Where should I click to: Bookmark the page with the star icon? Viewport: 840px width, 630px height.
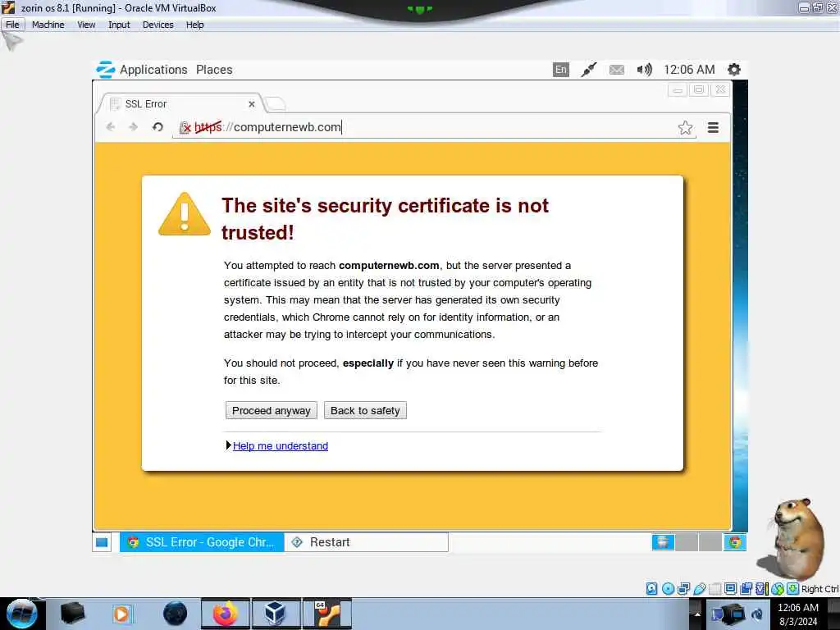685,127
